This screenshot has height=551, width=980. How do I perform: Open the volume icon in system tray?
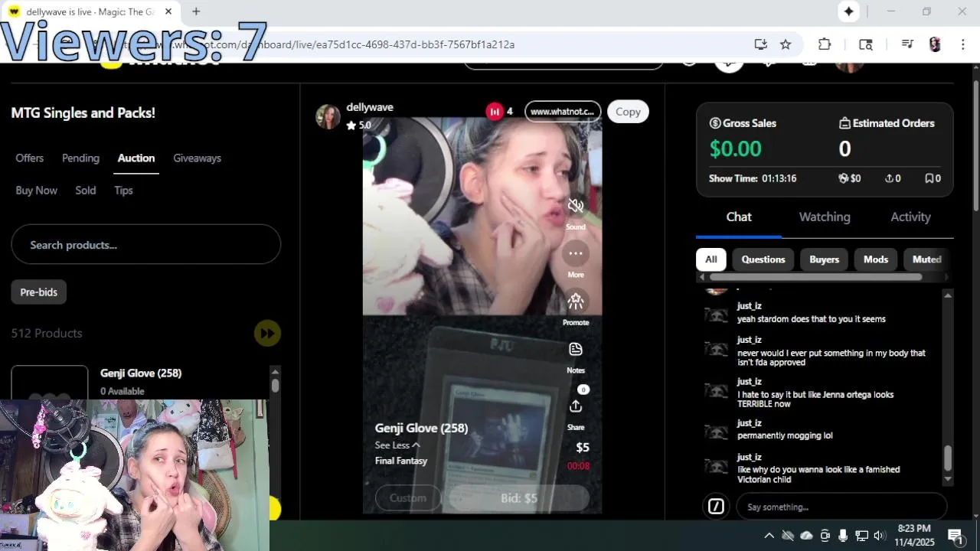(x=880, y=536)
